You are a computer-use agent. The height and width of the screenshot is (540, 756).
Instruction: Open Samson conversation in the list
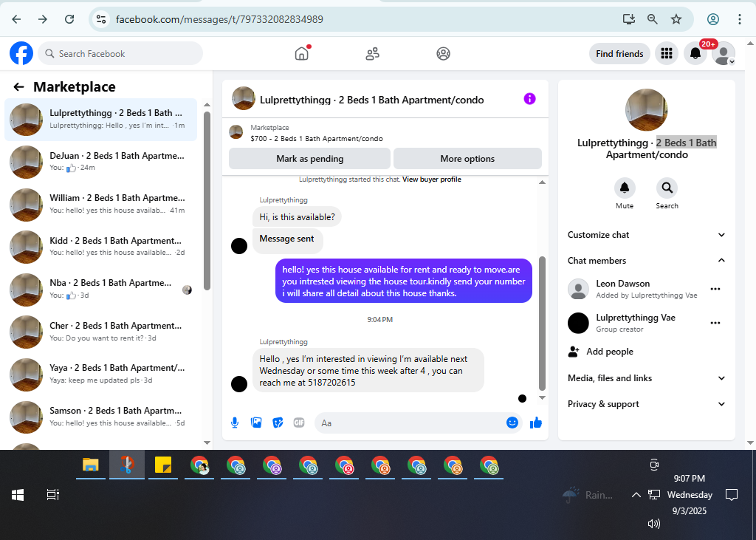point(101,417)
